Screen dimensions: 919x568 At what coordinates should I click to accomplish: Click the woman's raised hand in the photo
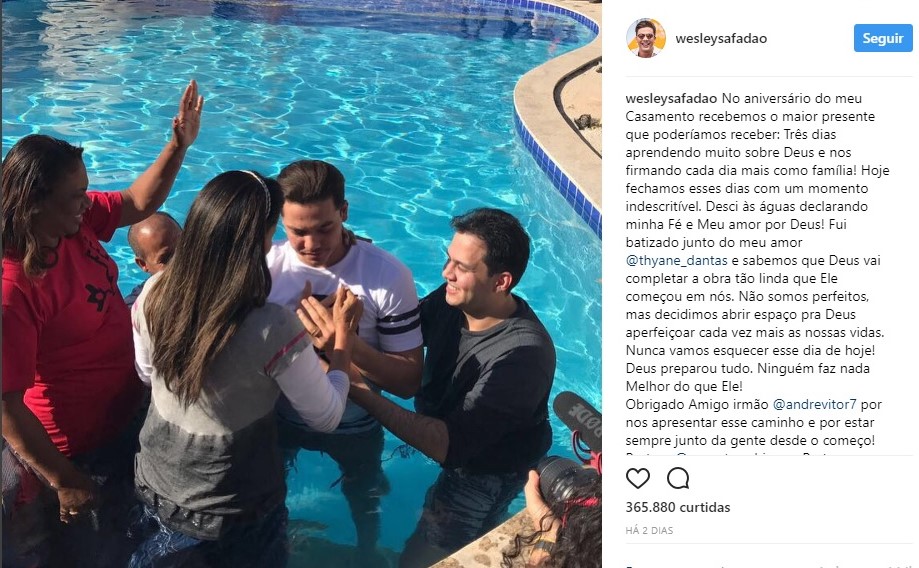[x=188, y=114]
